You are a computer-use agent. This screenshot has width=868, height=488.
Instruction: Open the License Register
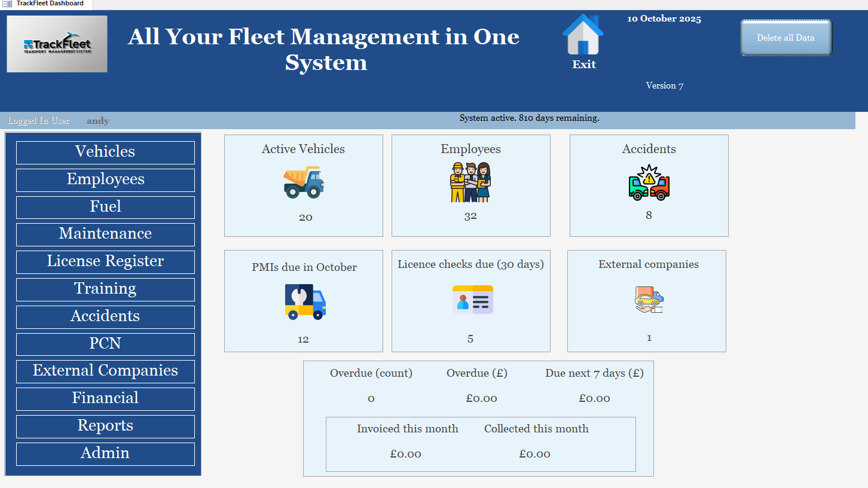105,262
